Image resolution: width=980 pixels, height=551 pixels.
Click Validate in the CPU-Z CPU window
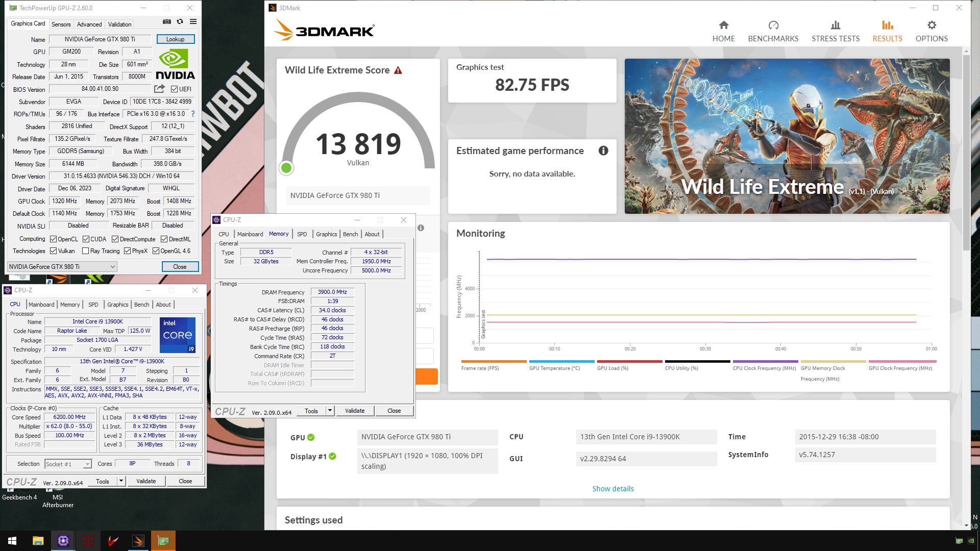pos(146,481)
